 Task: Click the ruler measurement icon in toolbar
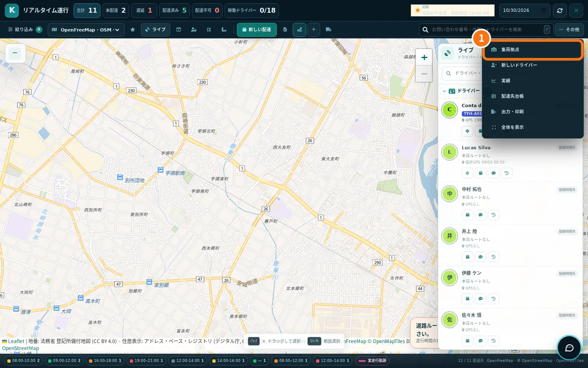[x=224, y=30]
